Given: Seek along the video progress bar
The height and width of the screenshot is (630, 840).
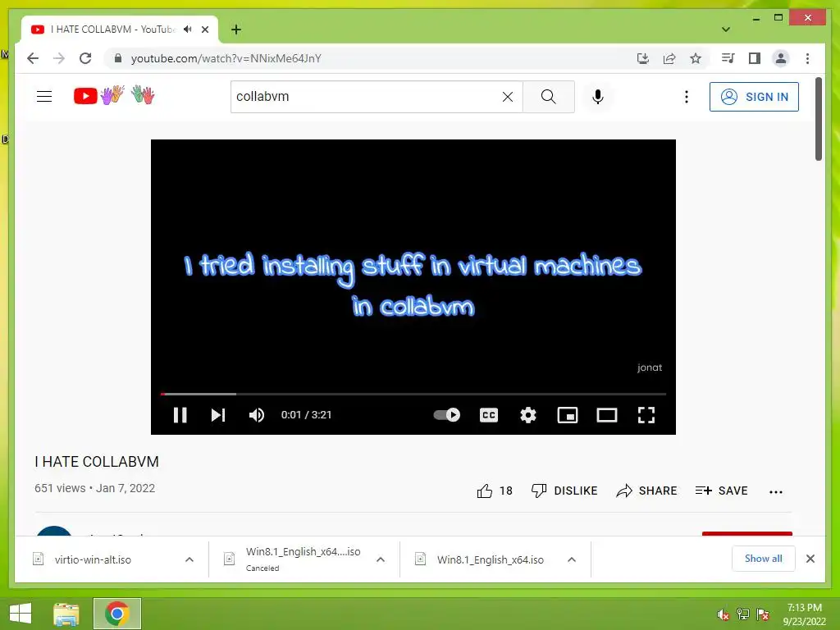Looking at the screenshot, I should pyautogui.click(x=413, y=394).
